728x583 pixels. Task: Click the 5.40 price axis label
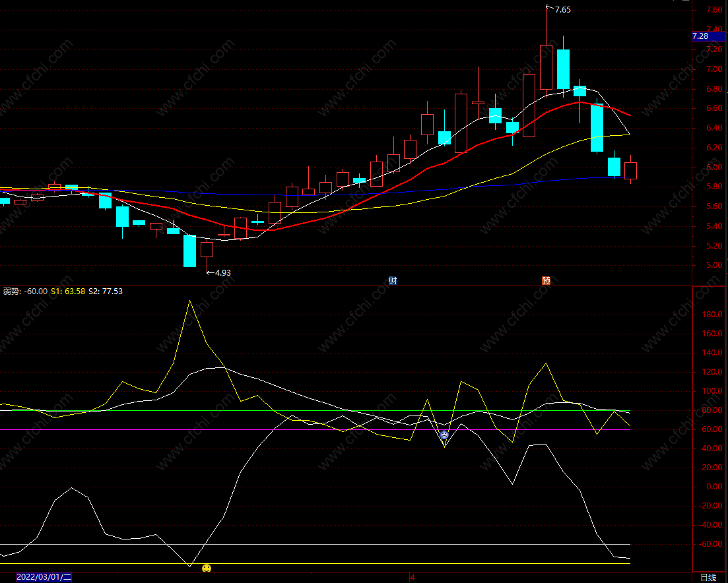pyautogui.click(x=714, y=226)
